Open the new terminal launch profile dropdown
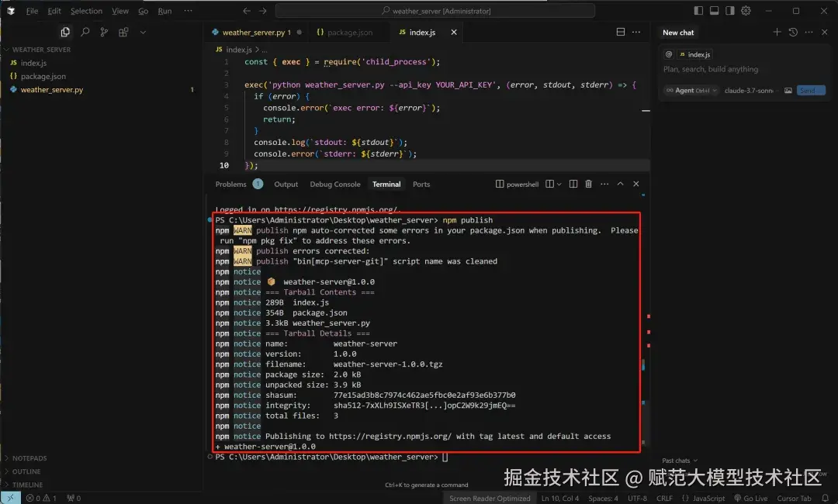The height and width of the screenshot is (504, 838). click(559, 185)
